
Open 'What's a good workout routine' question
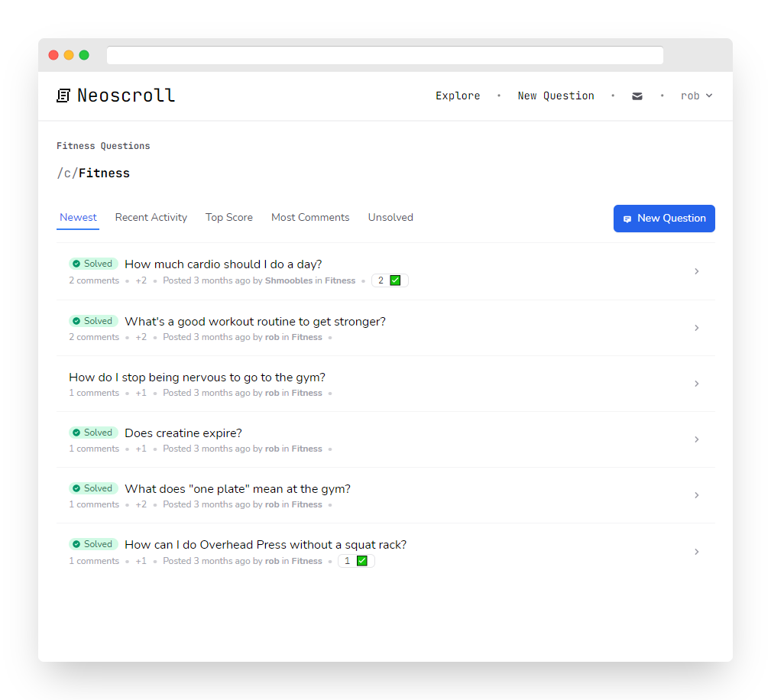coord(255,322)
